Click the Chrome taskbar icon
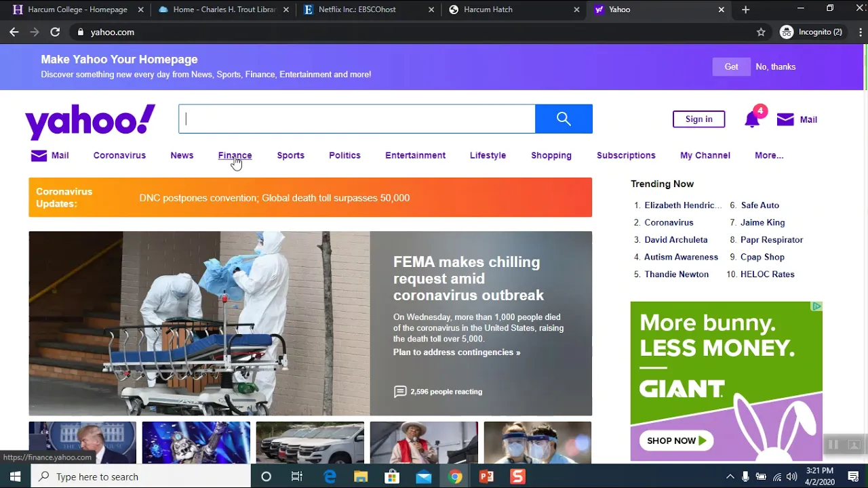868x488 pixels. pos(455,476)
